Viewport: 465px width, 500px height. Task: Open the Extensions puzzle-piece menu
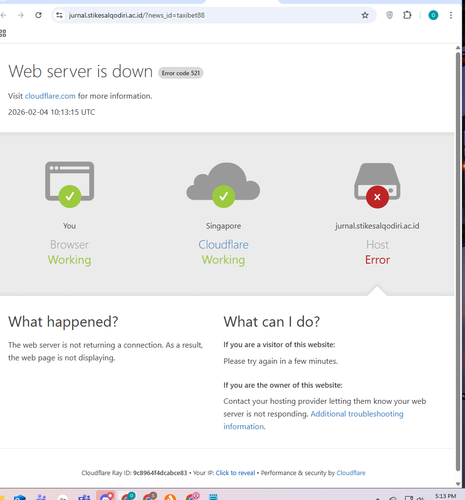click(407, 15)
